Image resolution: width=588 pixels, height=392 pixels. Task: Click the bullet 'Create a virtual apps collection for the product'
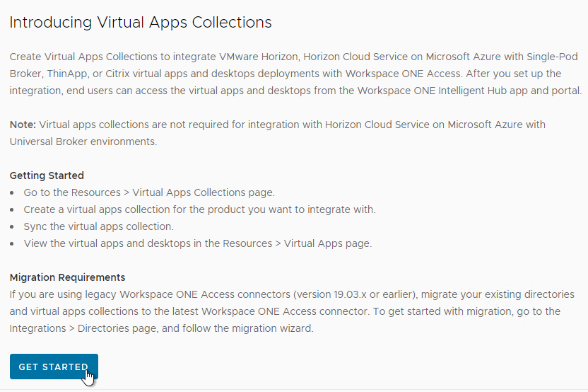coord(199,209)
